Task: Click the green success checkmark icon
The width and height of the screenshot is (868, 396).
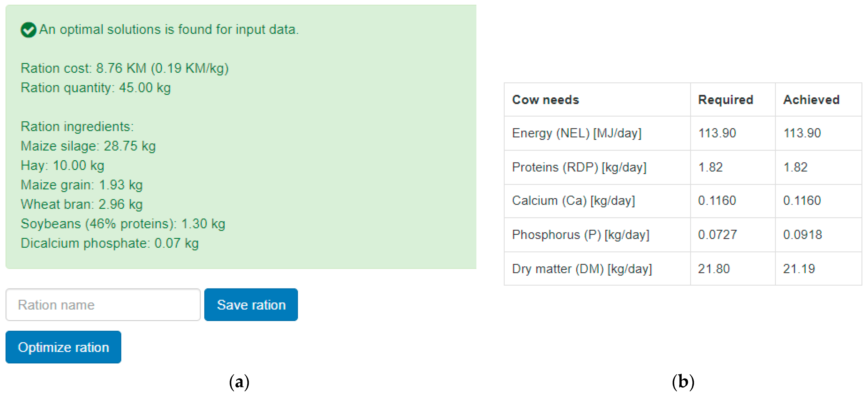Action: pos(28,30)
